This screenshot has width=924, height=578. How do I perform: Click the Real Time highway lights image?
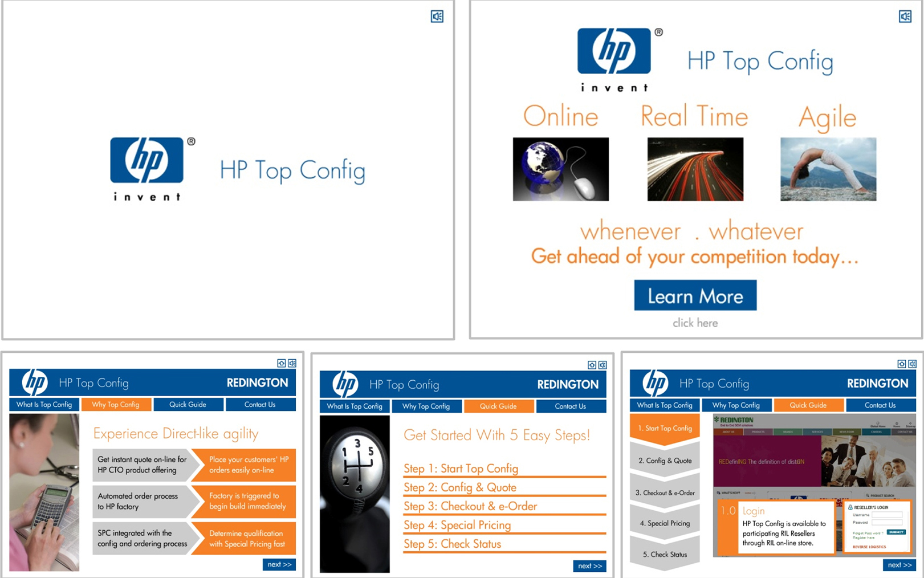695,169
